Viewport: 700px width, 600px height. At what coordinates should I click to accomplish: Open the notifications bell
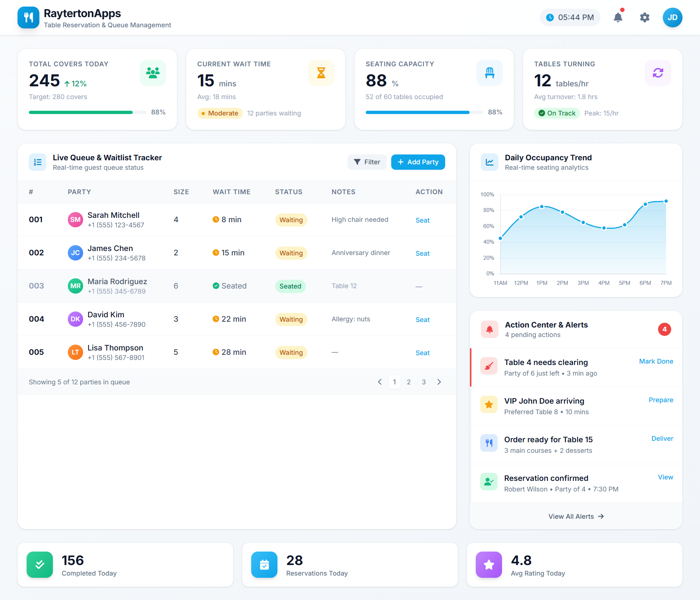click(618, 17)
